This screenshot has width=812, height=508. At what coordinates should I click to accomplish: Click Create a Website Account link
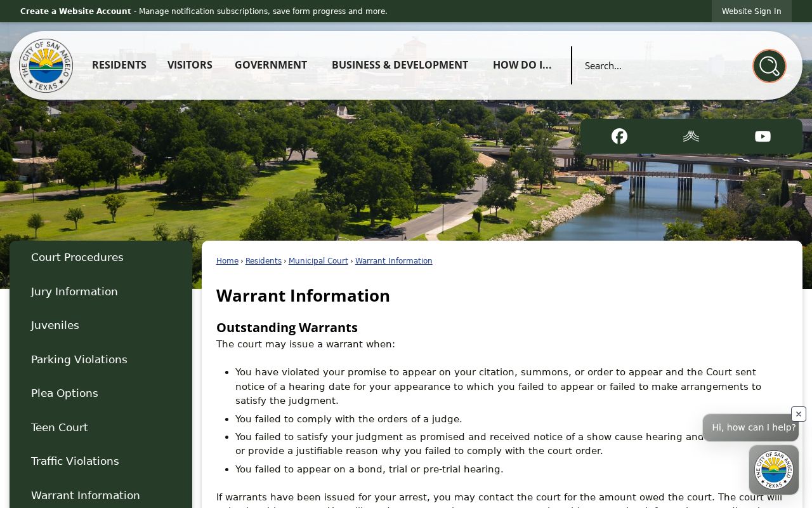75,11
